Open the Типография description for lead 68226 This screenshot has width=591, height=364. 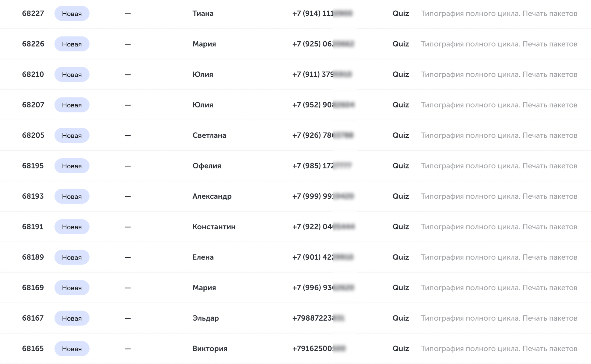pos(499,44)
